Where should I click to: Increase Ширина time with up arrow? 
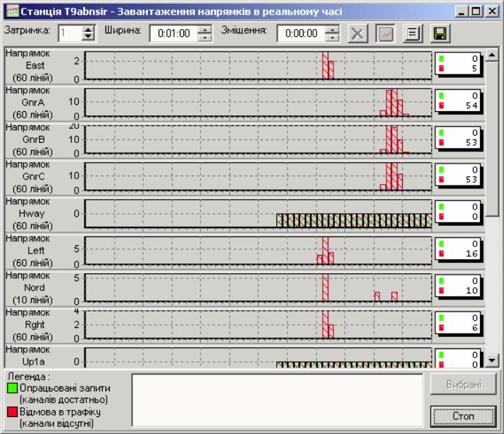click(x=205, y=30)
